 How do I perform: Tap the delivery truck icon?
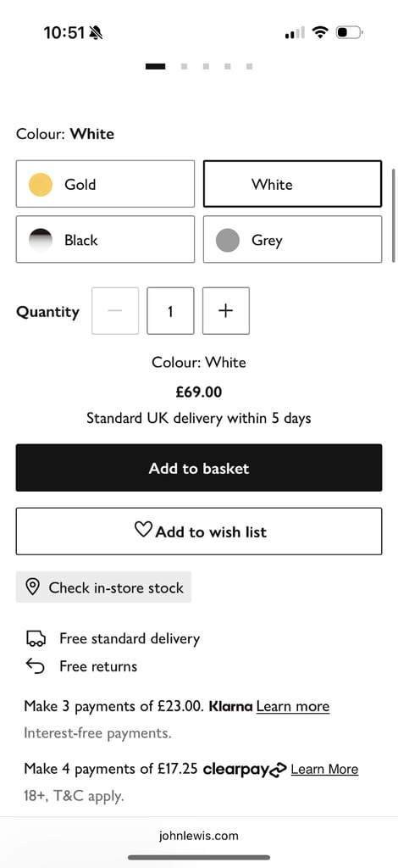click(x=36, y=638)
